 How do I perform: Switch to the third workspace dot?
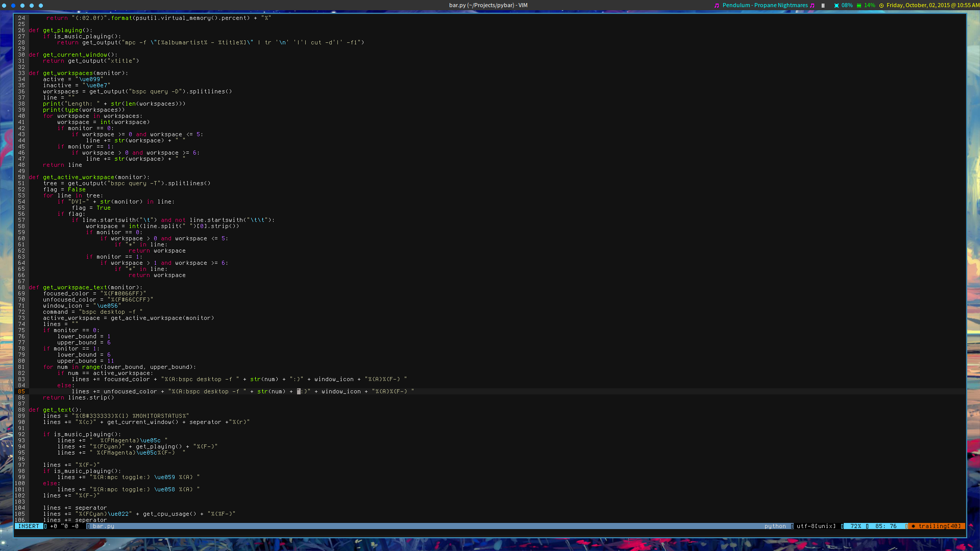22,6
